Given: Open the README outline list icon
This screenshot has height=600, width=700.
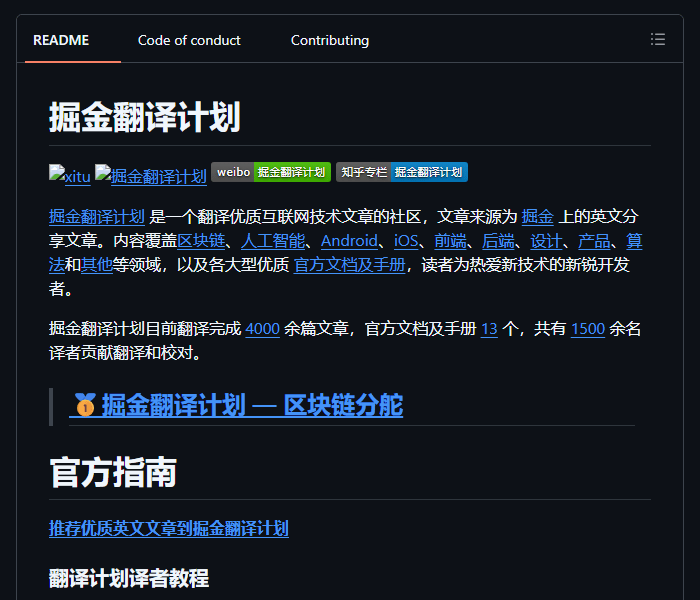Looking at the screenshot, I should (658, 39).
